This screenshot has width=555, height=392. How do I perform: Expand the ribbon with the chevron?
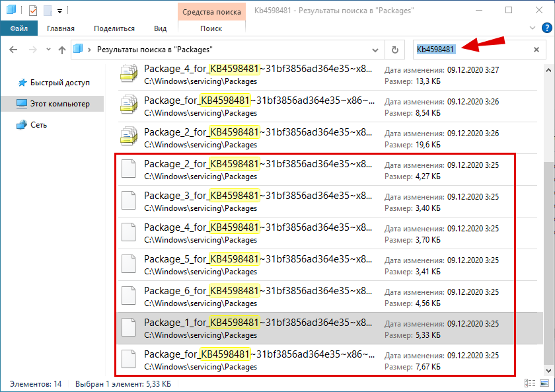tap(532, 28)
